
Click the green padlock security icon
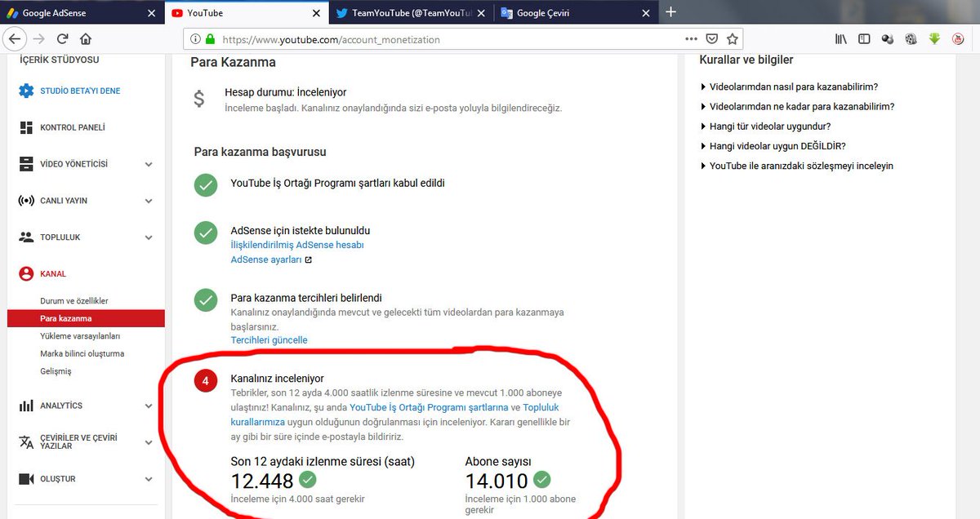click(210, 38)
